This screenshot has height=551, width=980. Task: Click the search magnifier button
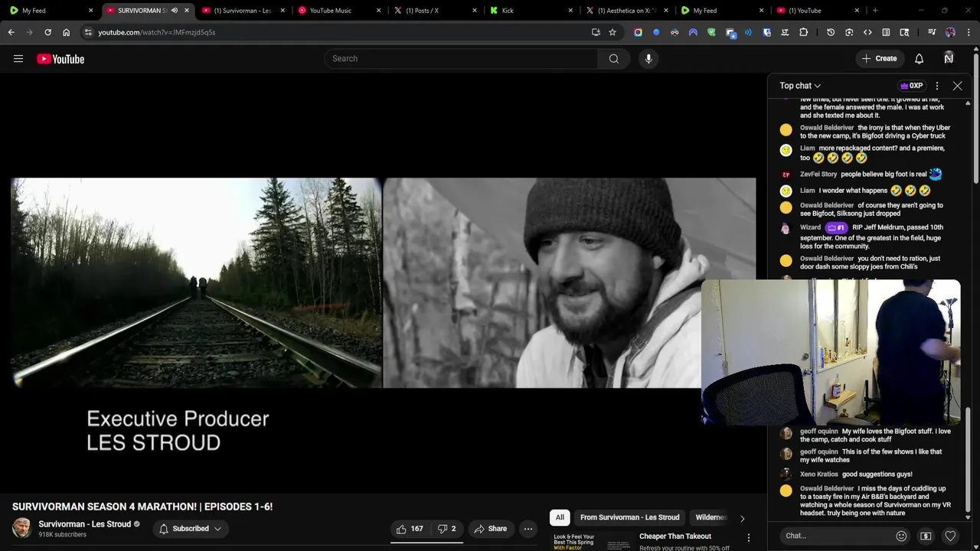(614, 59)
